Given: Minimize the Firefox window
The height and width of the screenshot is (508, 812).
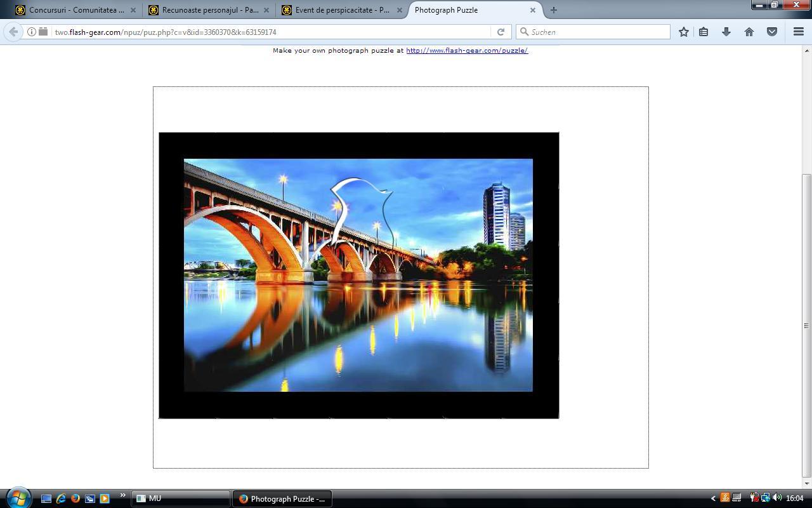Looking at the screenshot, I should pos(759,4).
